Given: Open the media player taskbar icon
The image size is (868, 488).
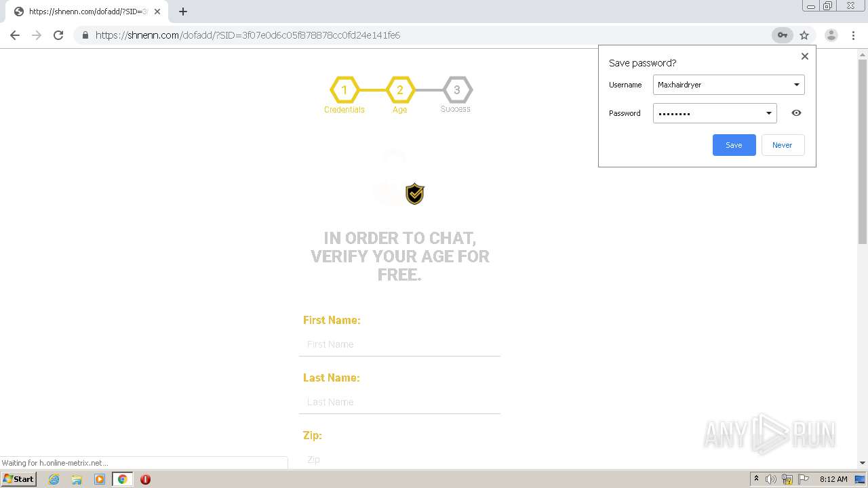Looking at the screenshot, I should [x=100, y=479].
